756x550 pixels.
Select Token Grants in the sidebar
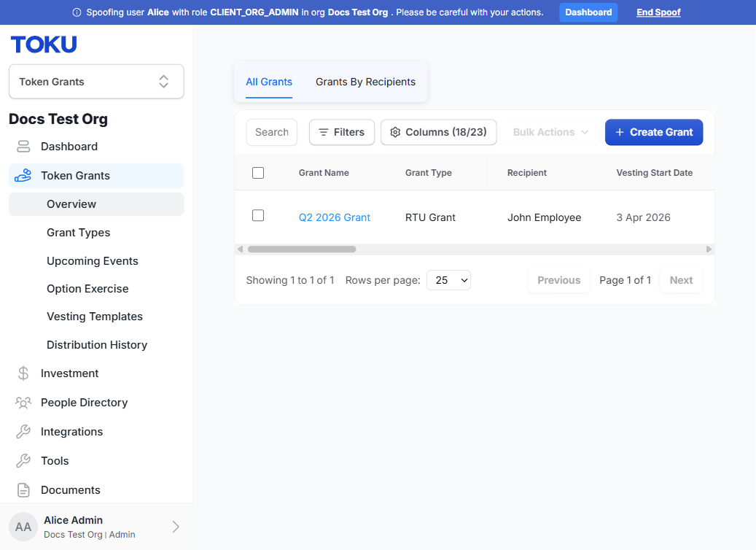click(96, 176)
